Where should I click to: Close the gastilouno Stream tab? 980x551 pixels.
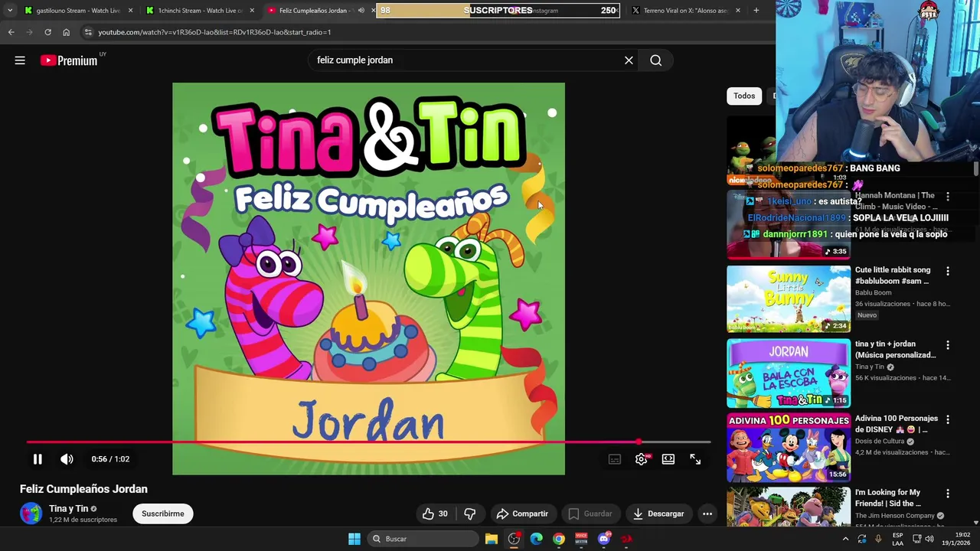click(130, 11)
